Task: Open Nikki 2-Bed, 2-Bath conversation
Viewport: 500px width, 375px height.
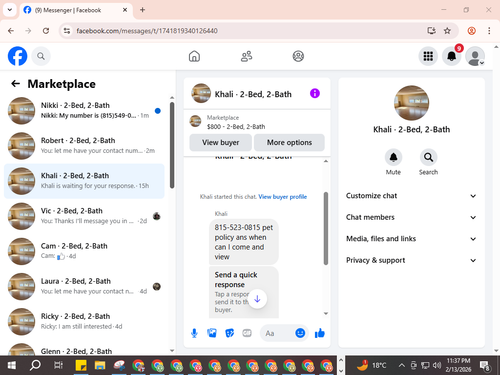Action: pos(84,111)
